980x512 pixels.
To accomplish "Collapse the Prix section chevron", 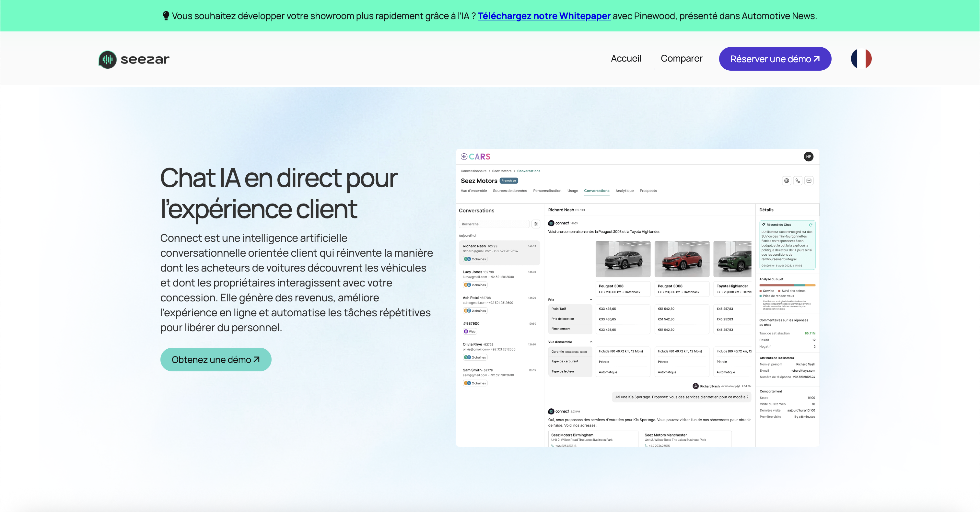I will 591,300.
